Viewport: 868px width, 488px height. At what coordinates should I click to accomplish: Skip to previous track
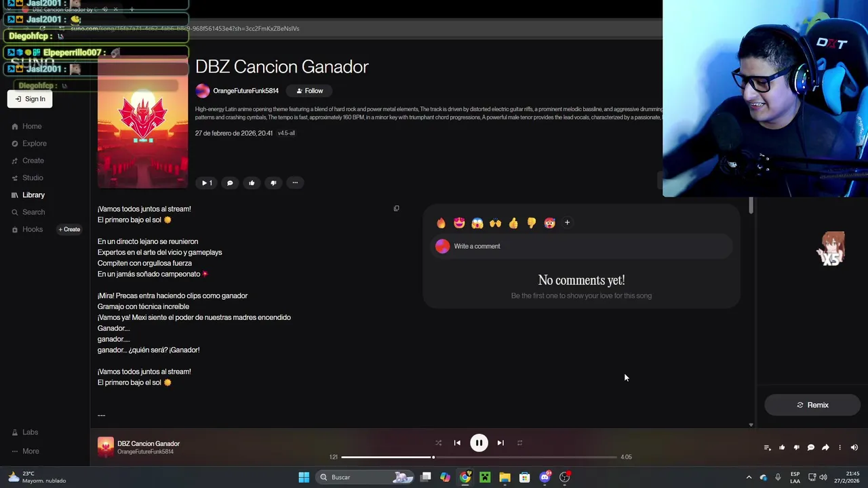[457, 443]
